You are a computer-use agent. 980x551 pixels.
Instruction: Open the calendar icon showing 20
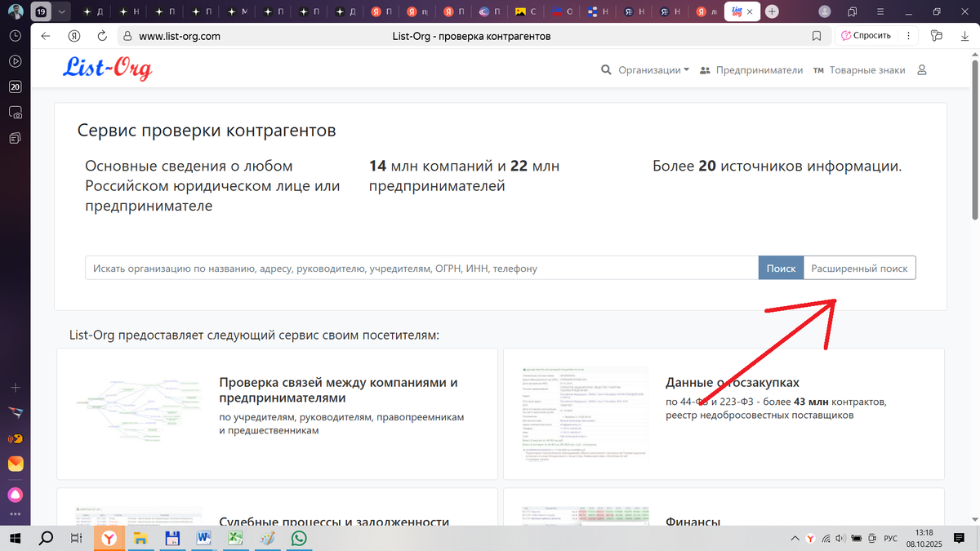tap(15, 87)
